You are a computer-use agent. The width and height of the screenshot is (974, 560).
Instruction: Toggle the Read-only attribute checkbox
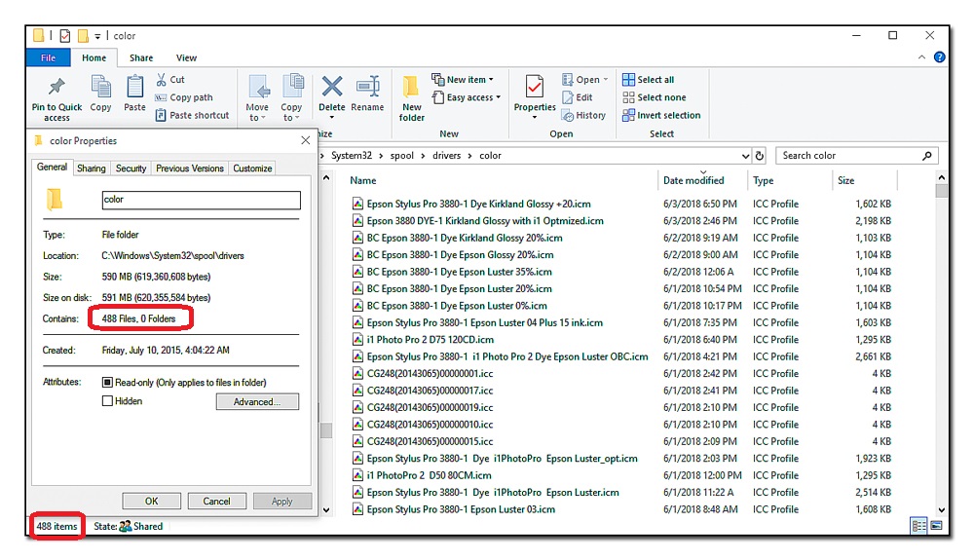[108, 383]
